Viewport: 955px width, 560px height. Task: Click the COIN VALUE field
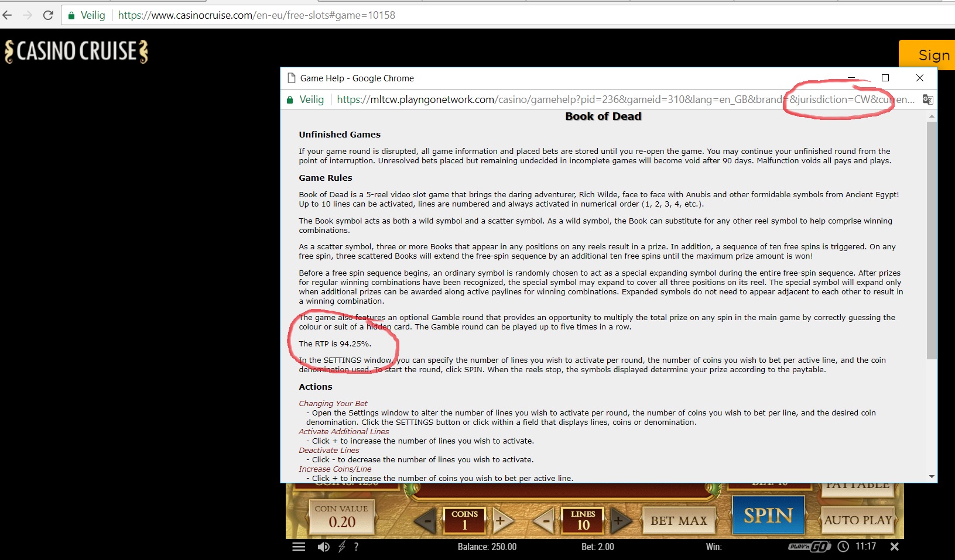(342, 517)
